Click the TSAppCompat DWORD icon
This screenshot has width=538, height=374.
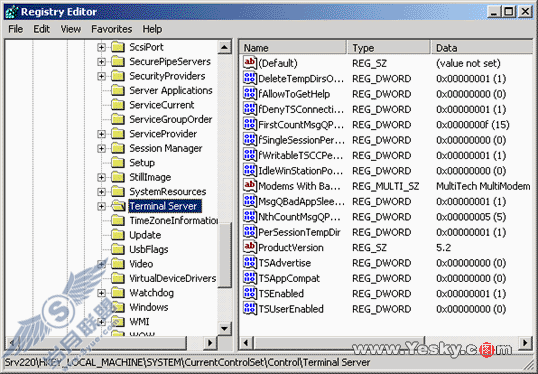coord(250,278)
